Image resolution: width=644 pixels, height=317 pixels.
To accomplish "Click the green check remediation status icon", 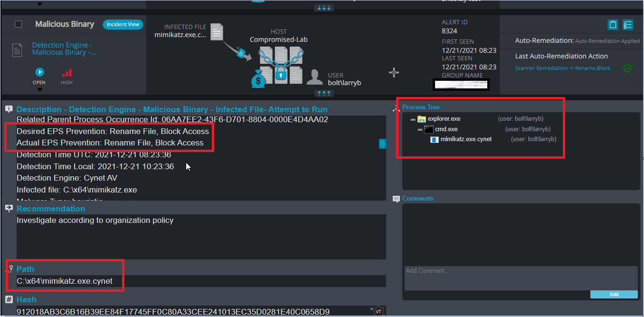I will pos(627,68).
